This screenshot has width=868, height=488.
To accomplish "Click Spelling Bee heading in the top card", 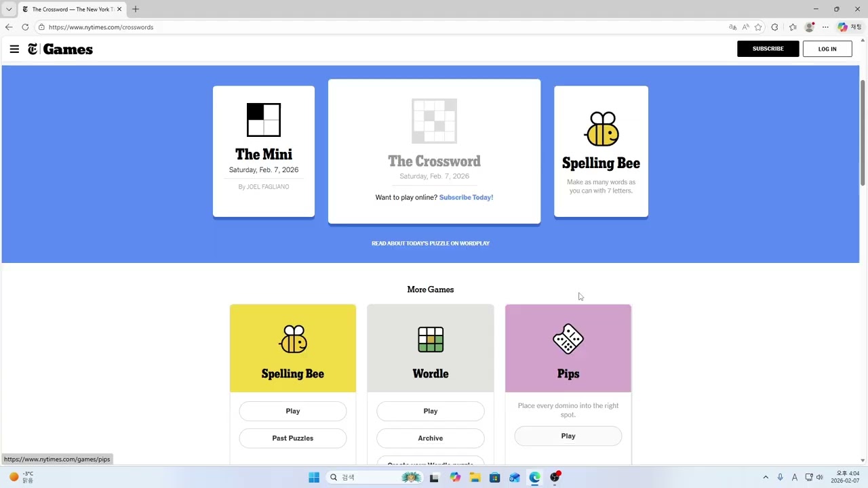I will pos(601,163).
